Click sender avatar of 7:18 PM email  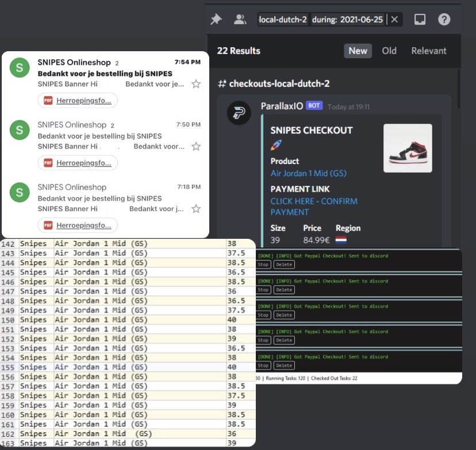[x=20, y=192]
